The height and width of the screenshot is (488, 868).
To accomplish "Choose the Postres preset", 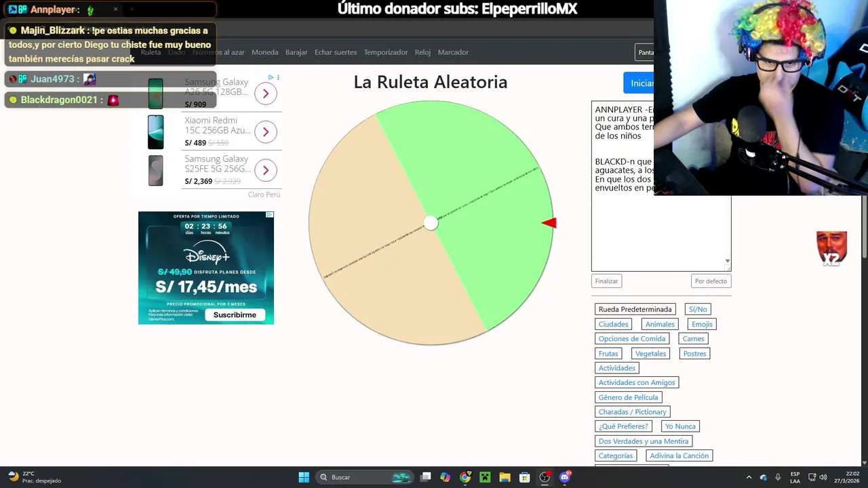I will coord(694,354).
